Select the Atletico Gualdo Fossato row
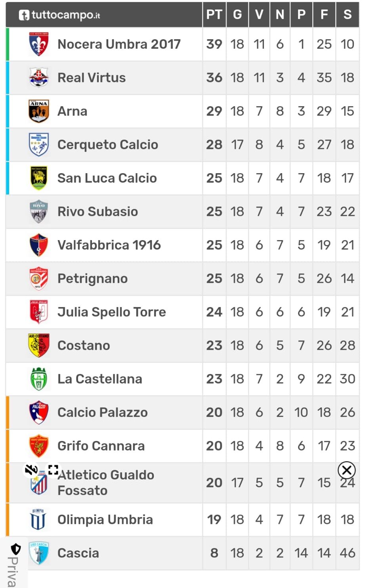The height and width of the screenshot is (588, 365). (x=182, y=483)
